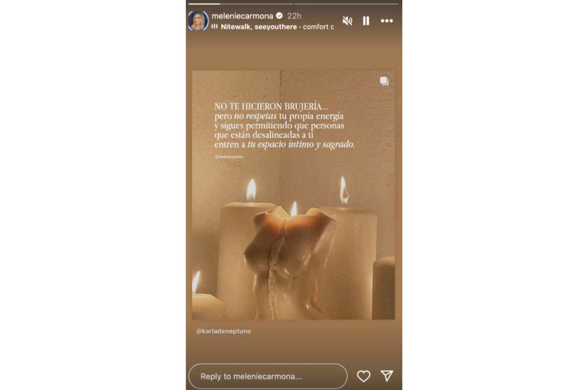The width and height of the screenshot is (588, 390).
Task: Open the shared candle post image
Action: 294,195
